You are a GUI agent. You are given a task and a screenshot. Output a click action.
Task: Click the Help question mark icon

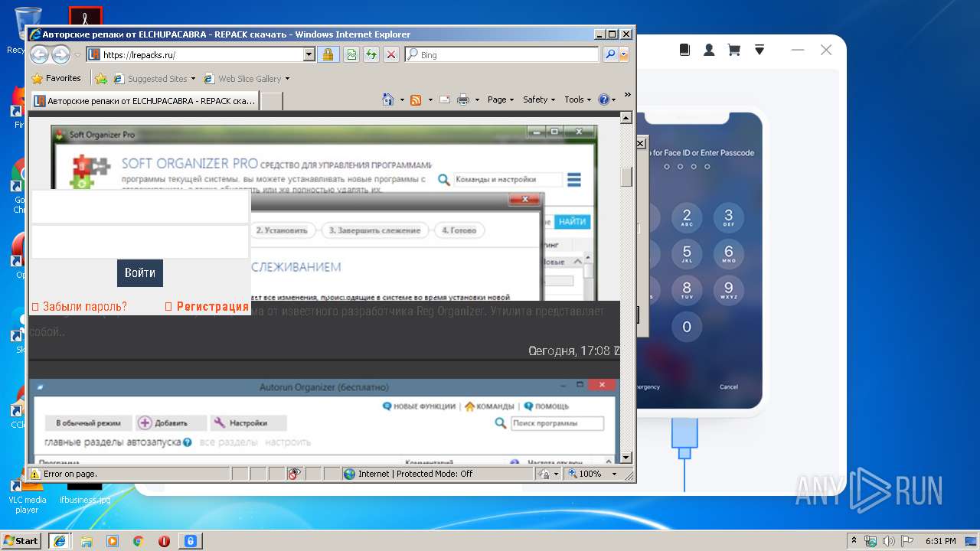(x=603, y=99)
